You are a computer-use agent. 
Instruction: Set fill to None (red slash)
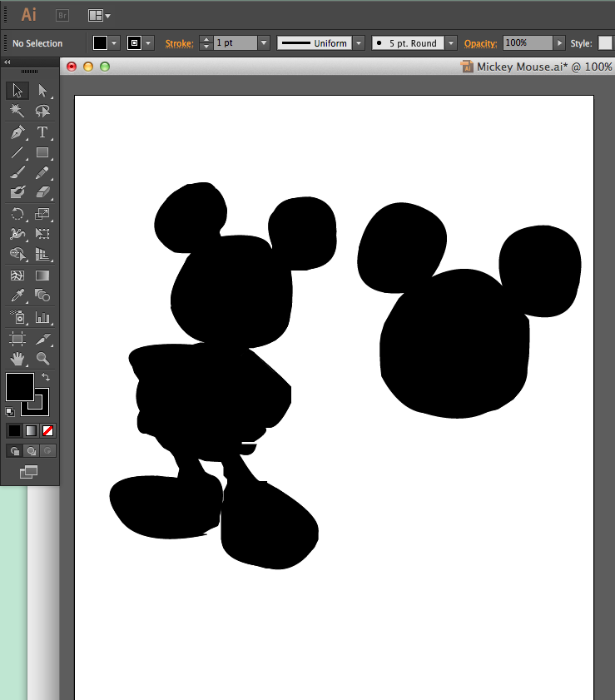[47, 431]
